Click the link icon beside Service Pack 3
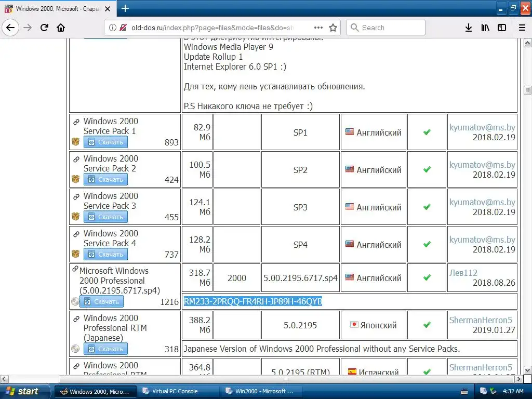Image resolution: width=532 pixels, height=399 pixels. [76, 196]
